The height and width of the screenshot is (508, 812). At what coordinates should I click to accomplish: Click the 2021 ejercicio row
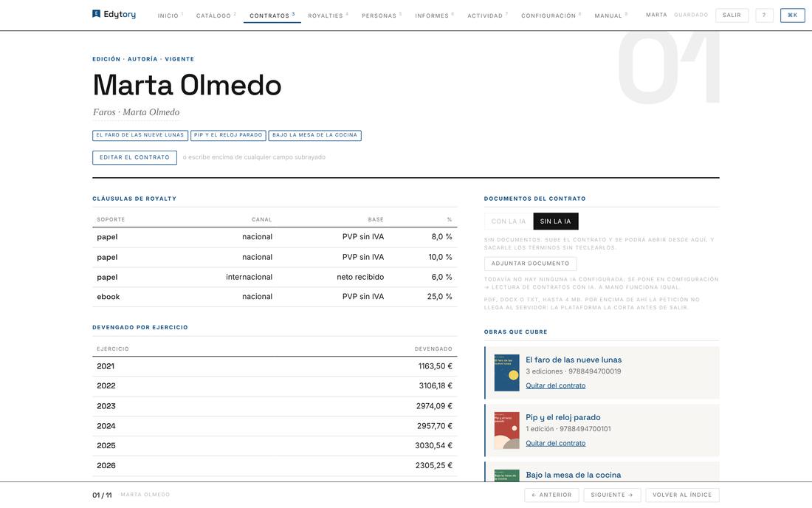click(x=275, y=366)
